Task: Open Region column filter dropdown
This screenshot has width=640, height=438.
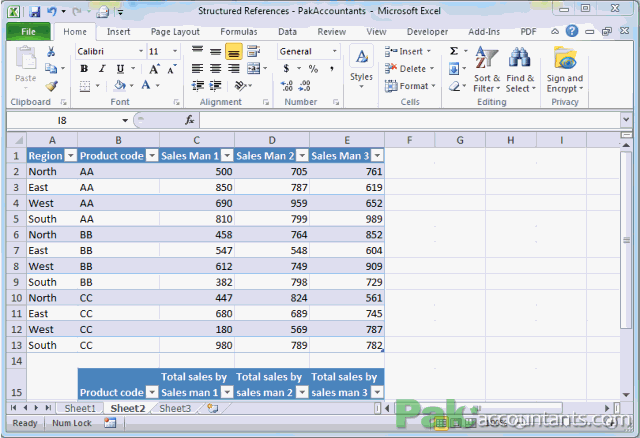Action: (71, 156)
